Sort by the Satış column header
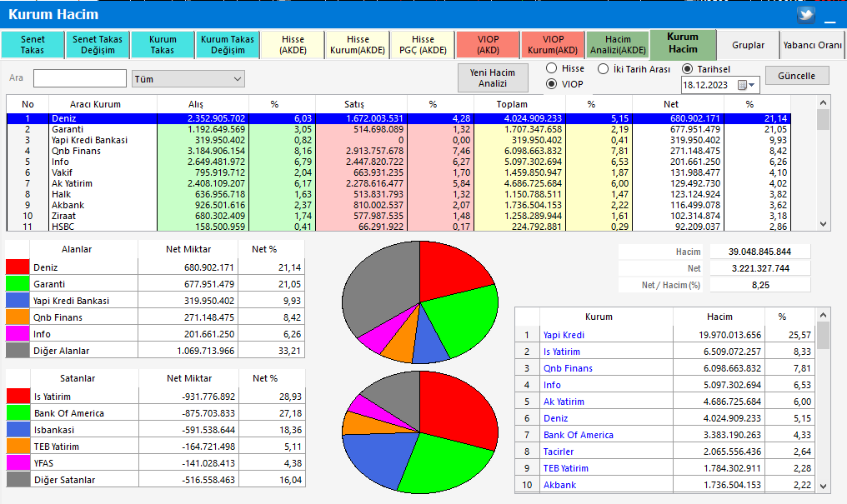847x504 pixels. point(361,104)
